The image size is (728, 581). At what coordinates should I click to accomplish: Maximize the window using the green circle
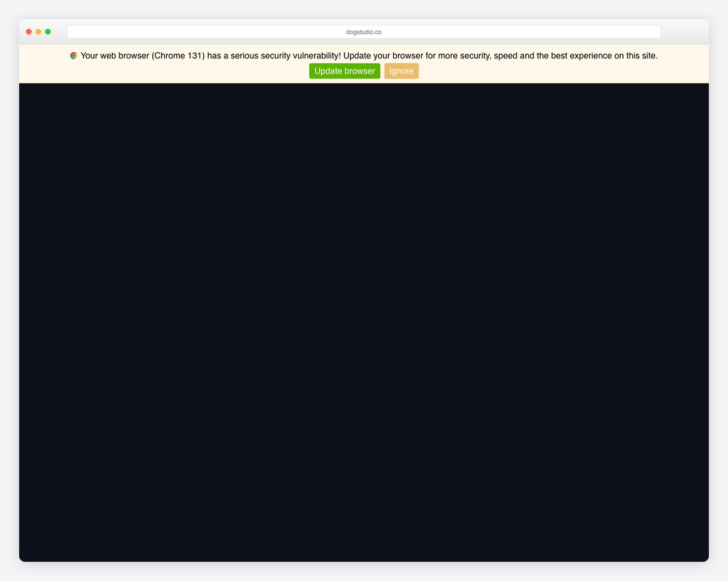[48, 32]
